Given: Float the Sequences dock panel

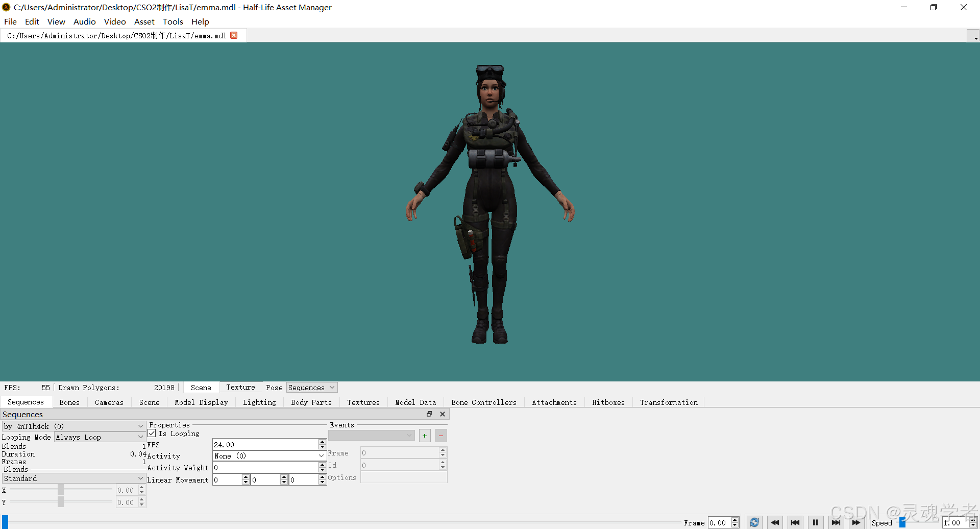Looking at the screenshot, I should click(x=429, y=414).
